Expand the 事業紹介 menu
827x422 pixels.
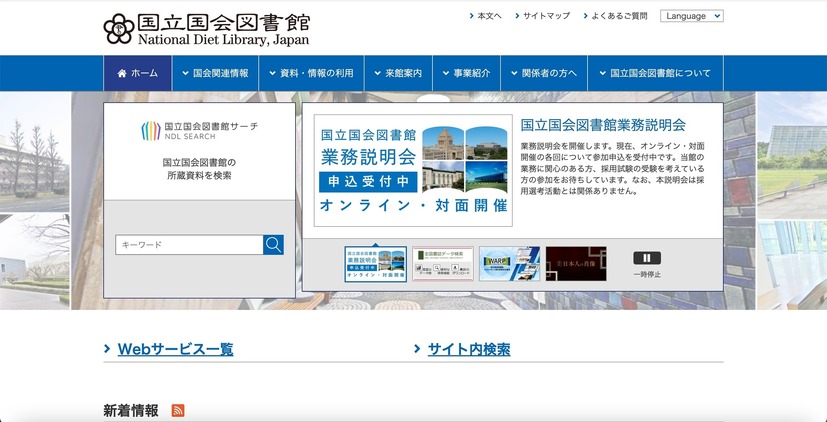(x=467, y=73)
